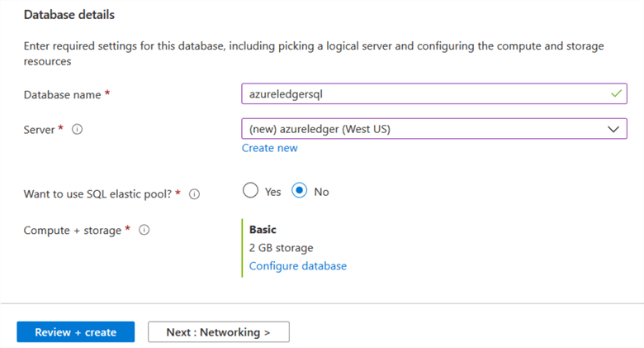644x348 pixels.
Task: Click the Server field label
Action: tap(40, 130)
